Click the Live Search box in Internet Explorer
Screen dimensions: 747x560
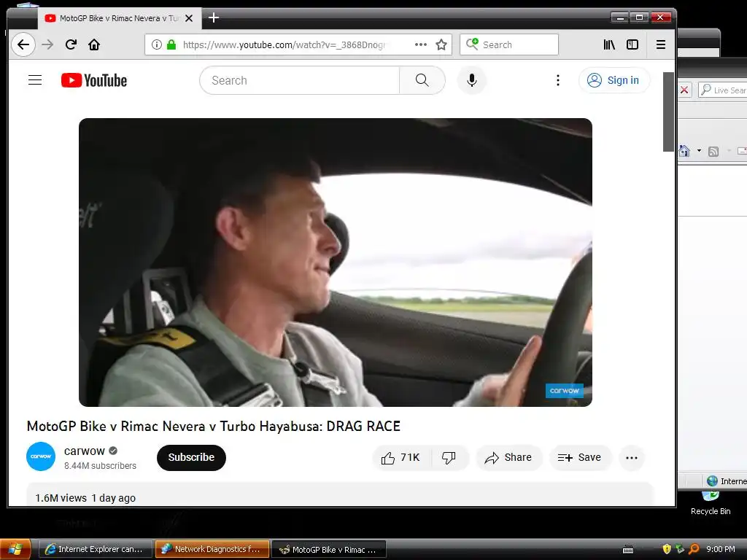point(723,90)
